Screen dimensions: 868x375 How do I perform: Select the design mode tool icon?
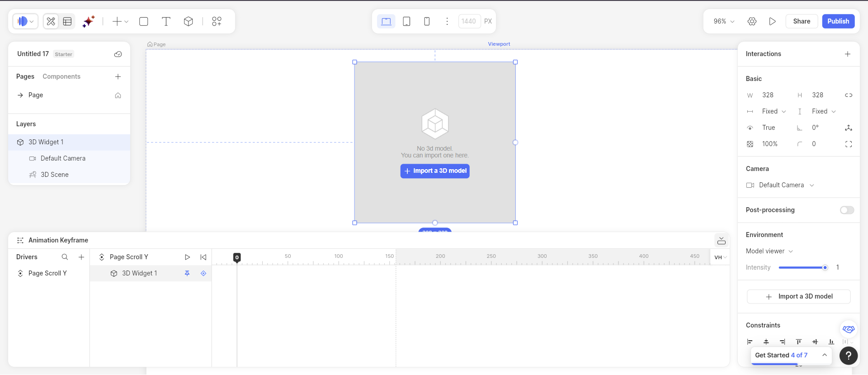51,21
